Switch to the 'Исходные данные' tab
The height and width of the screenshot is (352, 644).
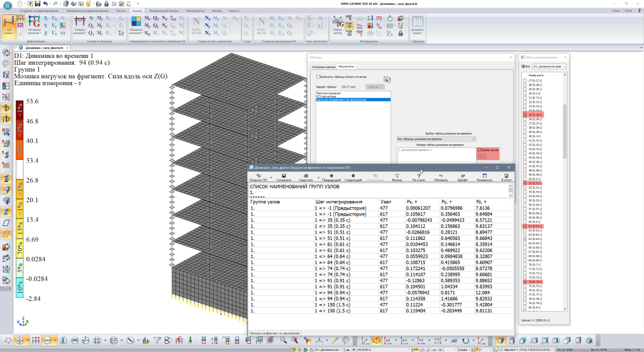[323, 66]
